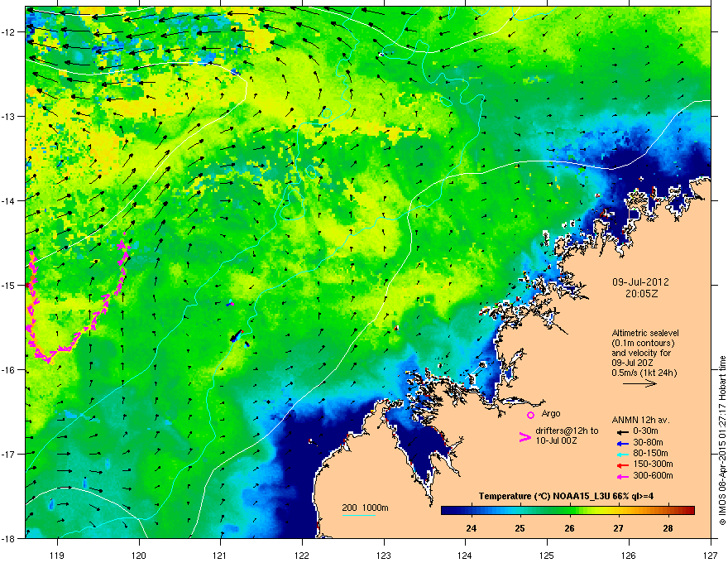Click the red 150-300m legend arrow
Viewport: 728px width, 563px height.
tap(623, 465)
